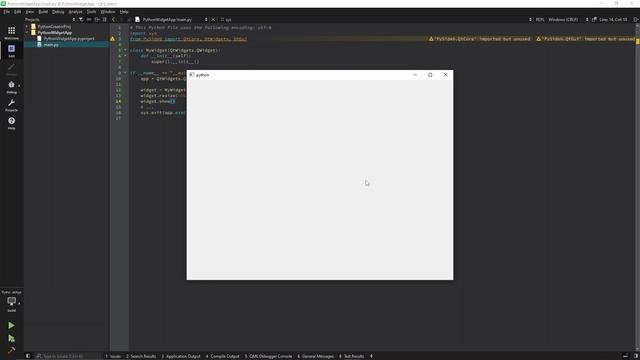Image resolution: width=640 pixels, height=360 pixels.
Task: Maximize the python window
Action: point(430,75)
